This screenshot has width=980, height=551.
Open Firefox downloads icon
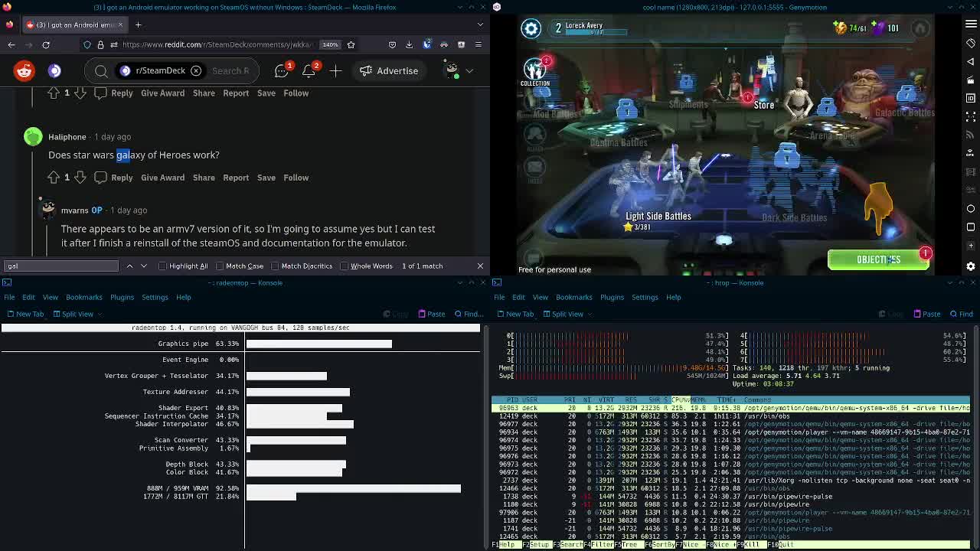410,44
